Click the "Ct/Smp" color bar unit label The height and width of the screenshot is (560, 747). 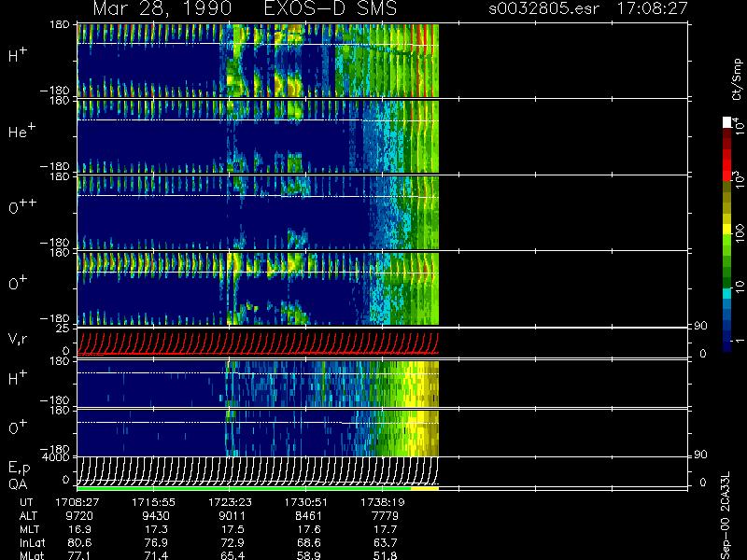click(738, 79)
